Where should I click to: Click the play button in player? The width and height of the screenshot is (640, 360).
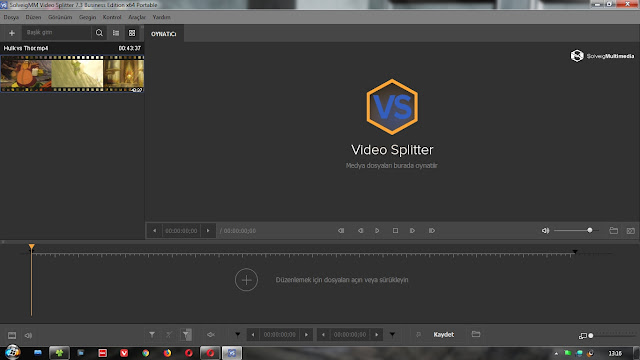377,231
